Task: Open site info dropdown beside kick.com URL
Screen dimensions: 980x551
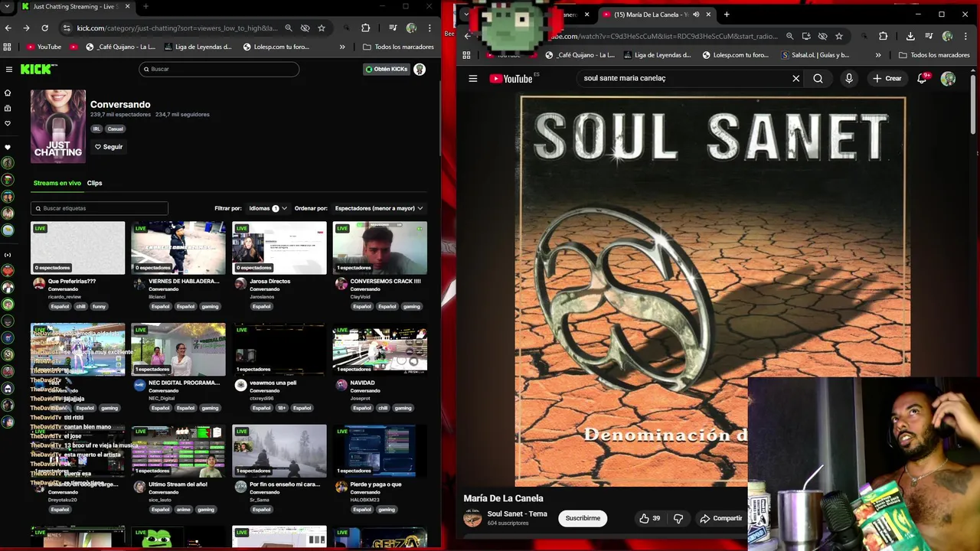Action: point(67,28)
